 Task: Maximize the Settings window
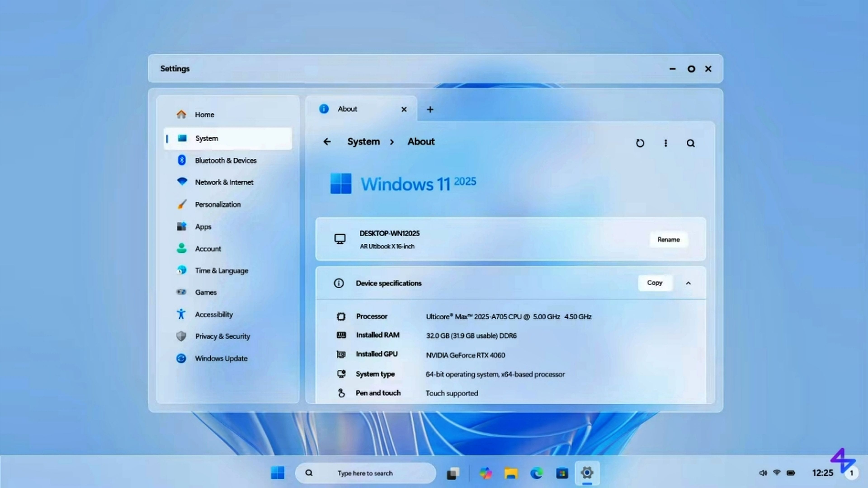[691, 69]
